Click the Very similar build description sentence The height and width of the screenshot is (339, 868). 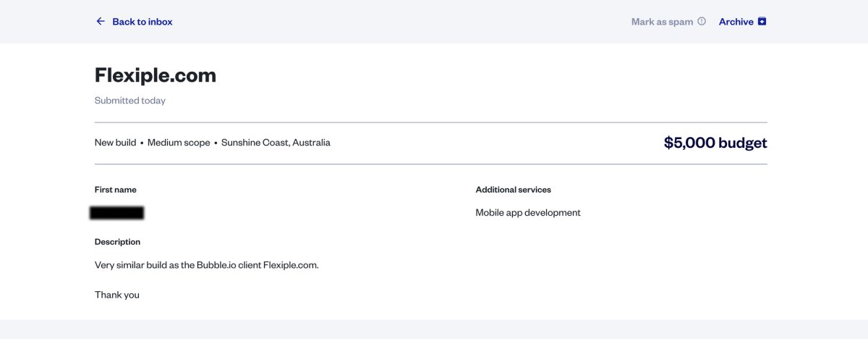(207, 265)
